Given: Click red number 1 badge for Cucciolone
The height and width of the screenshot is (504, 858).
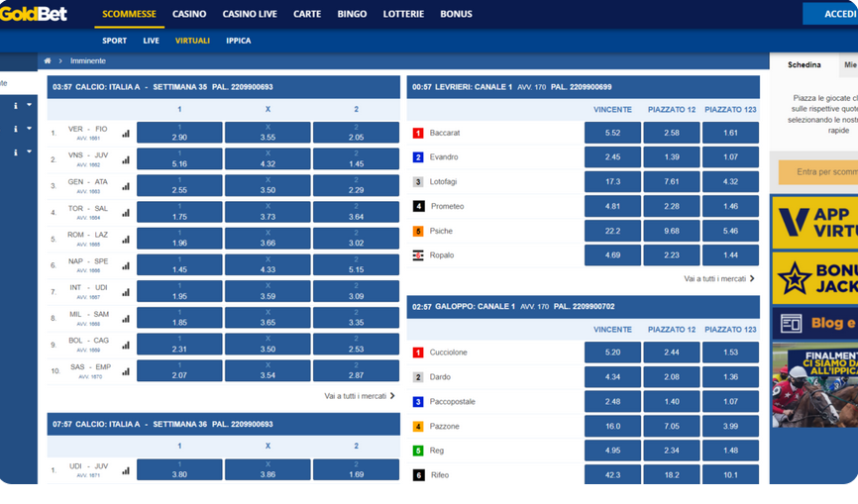Looking at the screenshot, I should [x=418, y=353].
